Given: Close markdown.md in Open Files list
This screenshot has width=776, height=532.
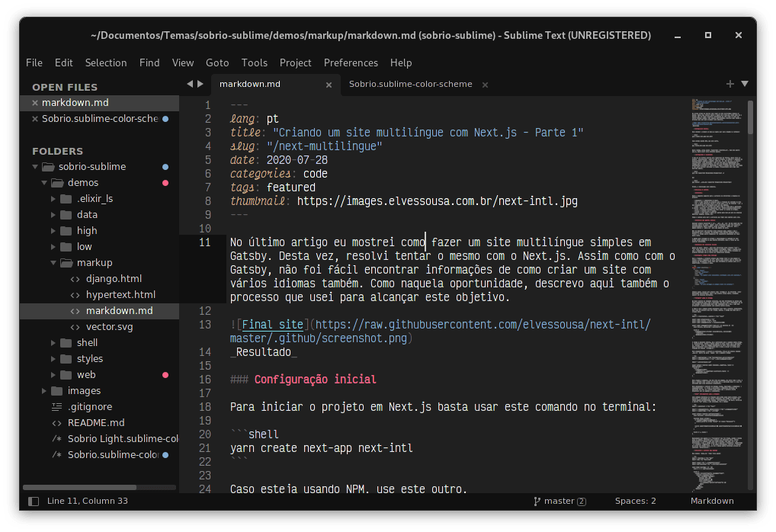Looking at the screenshot, I should (x=34, y=103).
